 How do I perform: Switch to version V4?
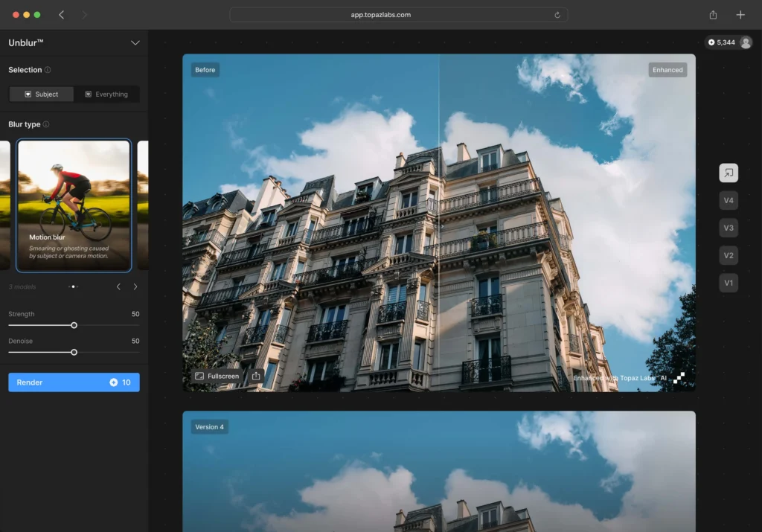point(729,200)
